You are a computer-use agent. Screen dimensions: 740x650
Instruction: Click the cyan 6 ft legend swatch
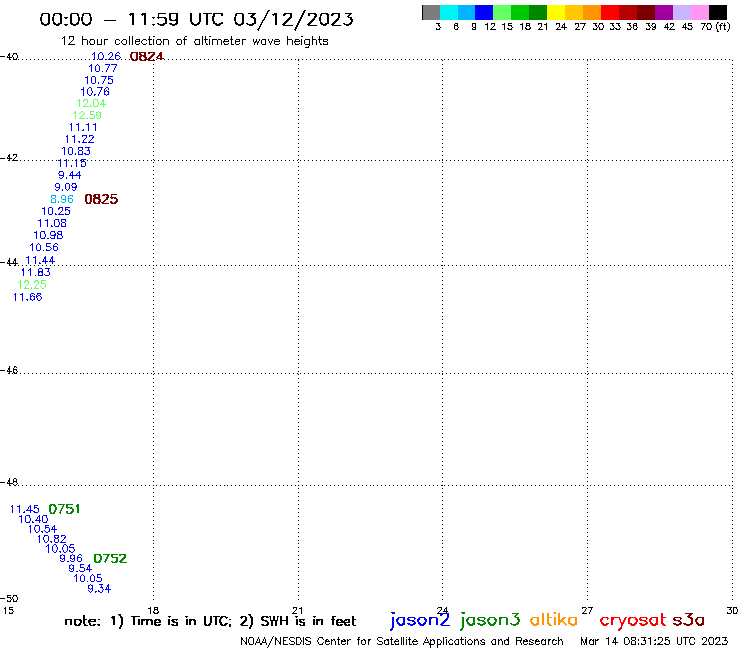tap(449, 12)
